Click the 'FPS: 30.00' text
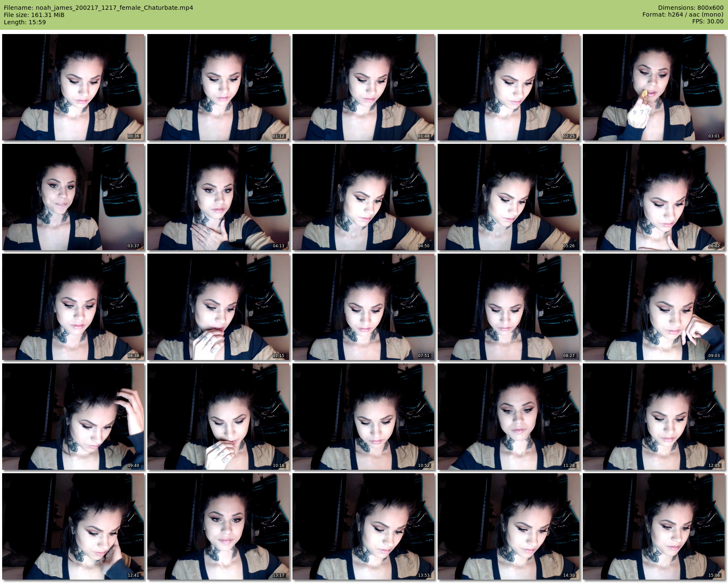Image resolution: width=728 pixels, height=583 pixels. [x=708, y=21]
